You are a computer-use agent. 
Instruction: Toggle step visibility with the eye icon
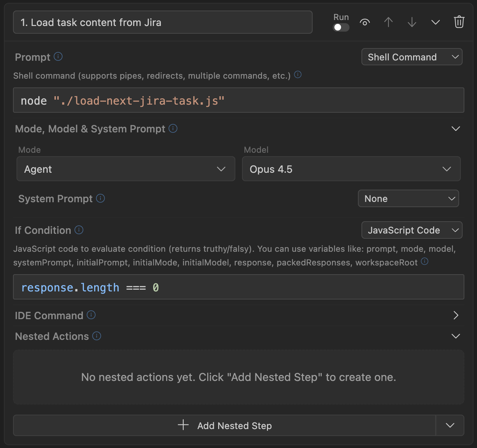coord(365,22)
